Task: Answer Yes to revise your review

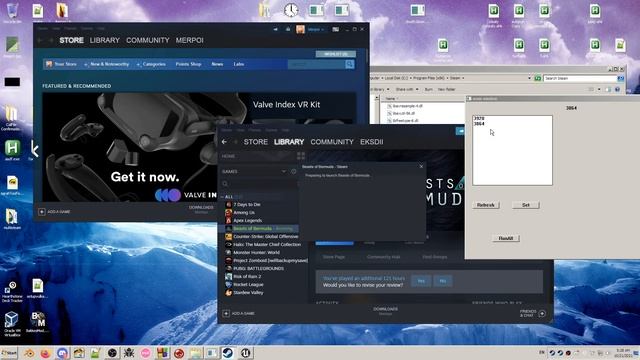Action: (421, 281)
